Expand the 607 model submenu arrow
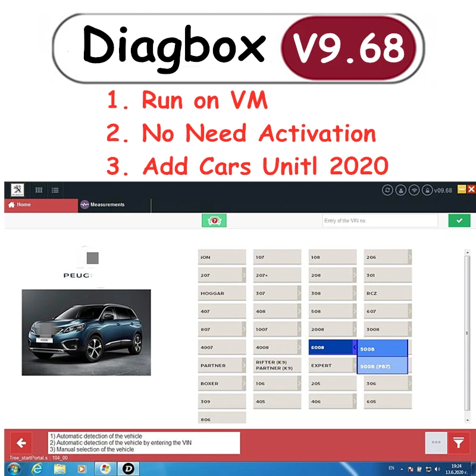The height and width of the screenshot is (476, 476). click(x=409, y=311)
